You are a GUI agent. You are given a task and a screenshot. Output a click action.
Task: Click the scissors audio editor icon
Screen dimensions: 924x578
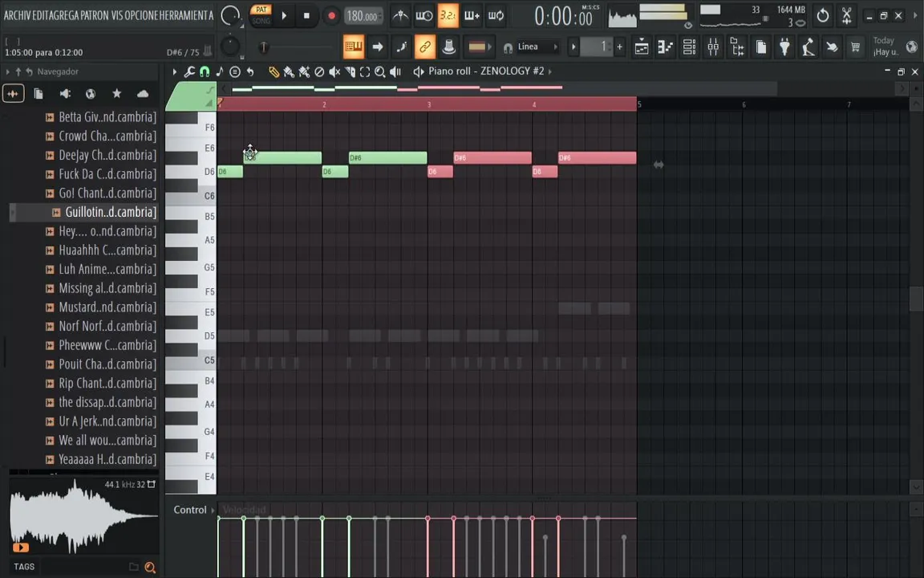(x=846, y=16)
